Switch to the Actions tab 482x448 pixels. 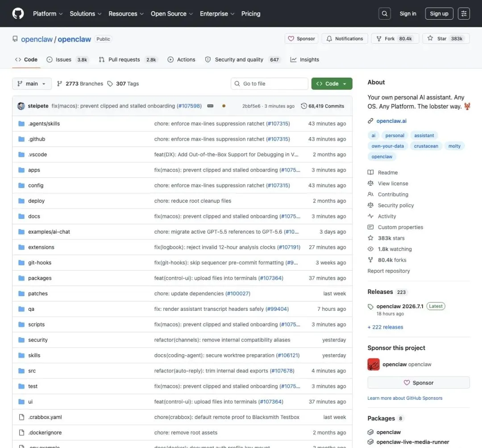pos(181,60)
